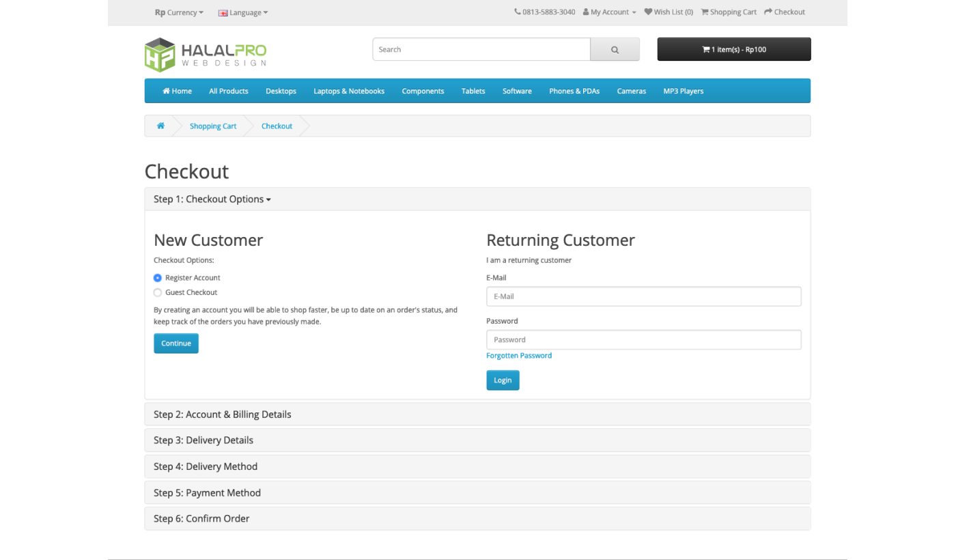Click the Checkout arrow icon in the top bar
Screen dimensions: 956x560
click(768, 12)
